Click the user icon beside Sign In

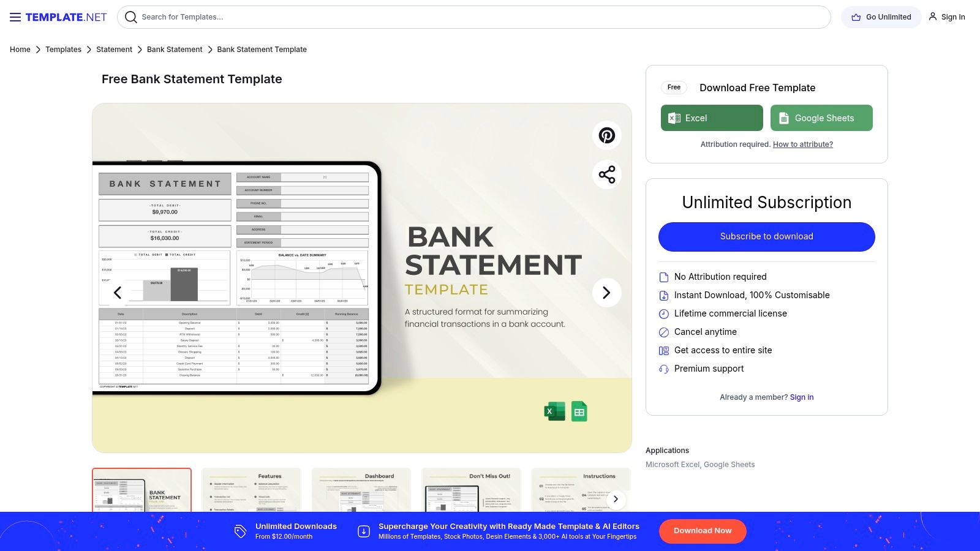933,17
